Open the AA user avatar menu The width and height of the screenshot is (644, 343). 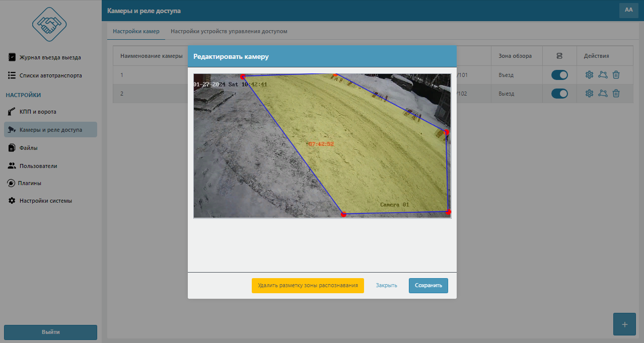tap(628, 10)
